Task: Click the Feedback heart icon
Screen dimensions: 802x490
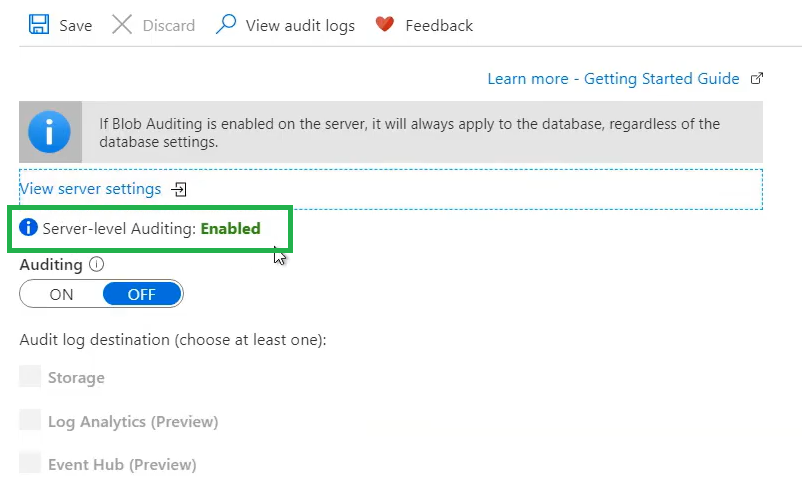Action: [384, 25]
